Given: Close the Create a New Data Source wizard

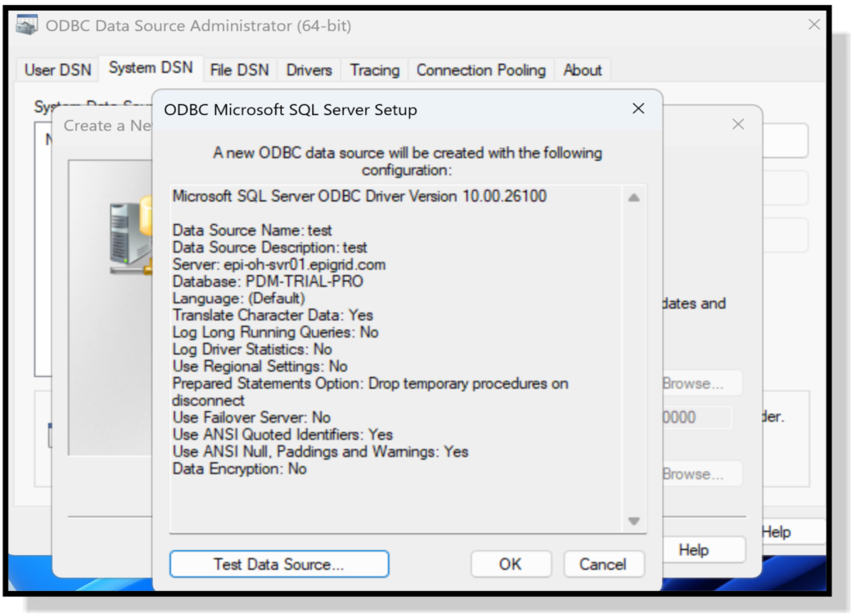Looking at the screenshot, I should tap(737, 125).
